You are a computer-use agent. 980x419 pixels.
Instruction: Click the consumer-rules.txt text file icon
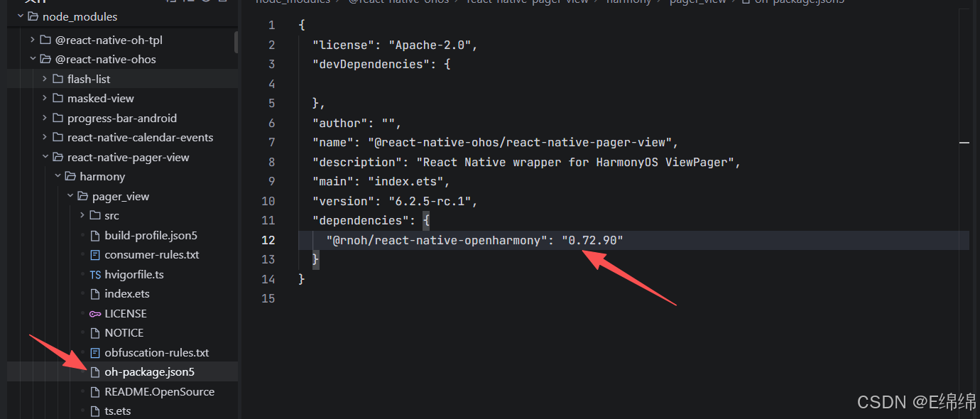95,254
